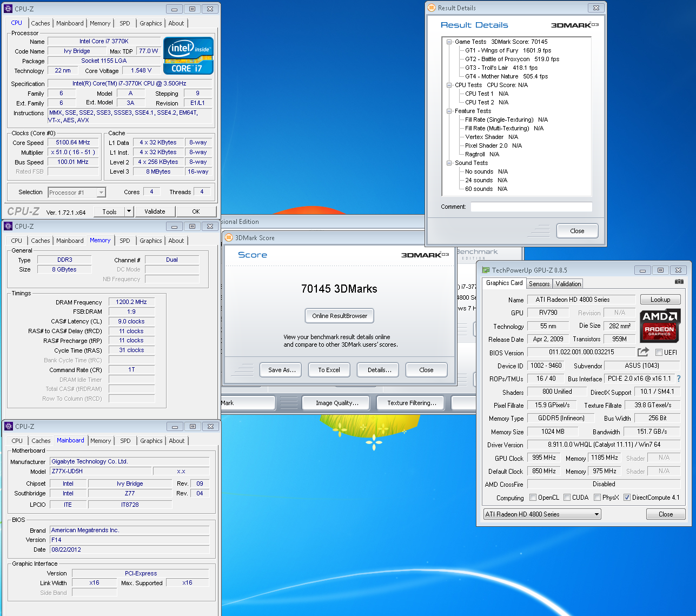Select GT1 - Wings of Fury tree row

508,50
